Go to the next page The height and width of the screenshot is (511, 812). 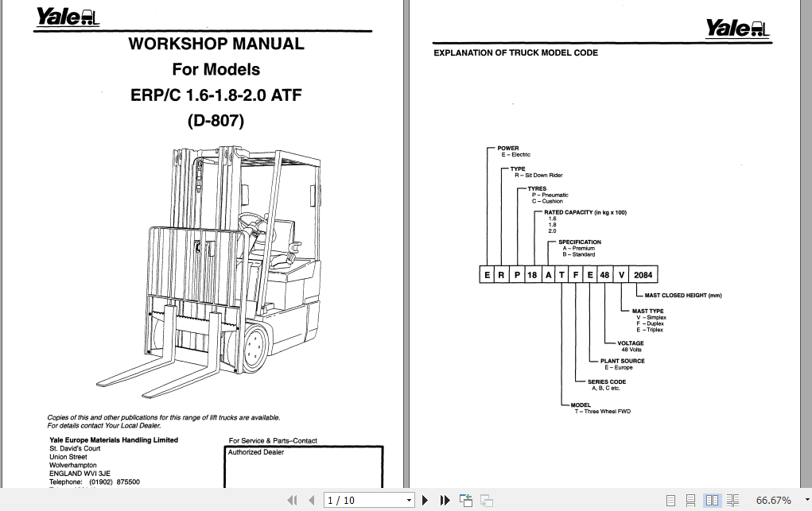[x=425, y=500]
